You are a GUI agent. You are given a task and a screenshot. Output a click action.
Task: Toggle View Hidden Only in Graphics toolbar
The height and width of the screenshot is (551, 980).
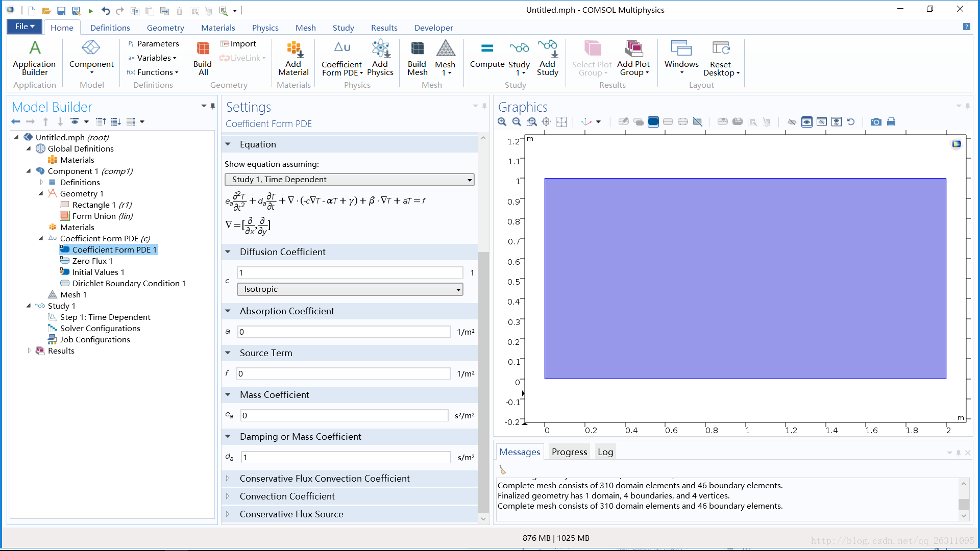822,122
